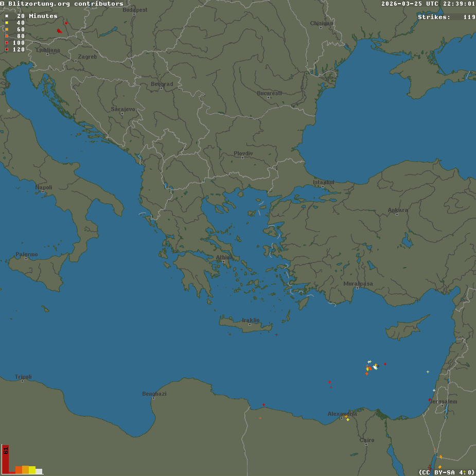The image size is (476, 476).
Task: Click the Benghazi city marker
Action: (x=153, y=398)
